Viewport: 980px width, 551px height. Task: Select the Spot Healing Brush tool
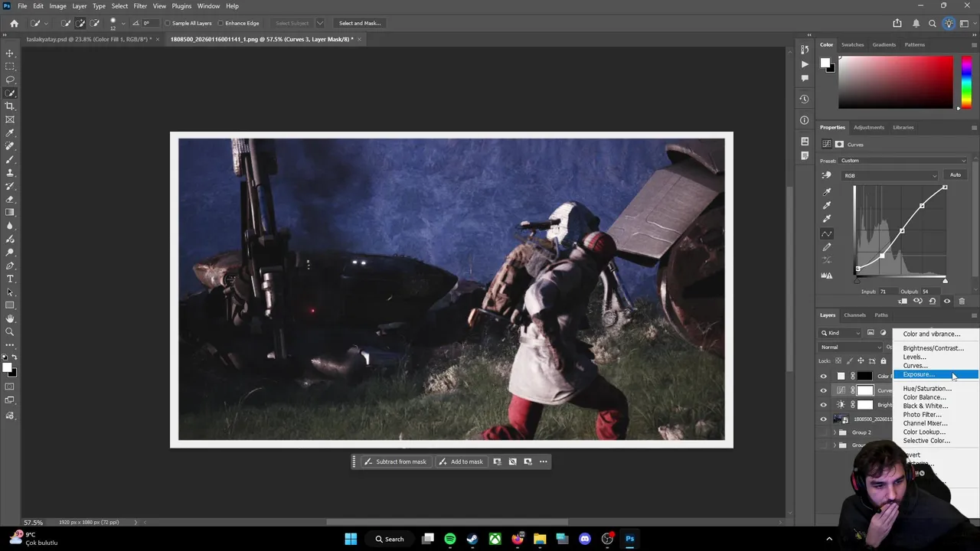tap(10, 146)
